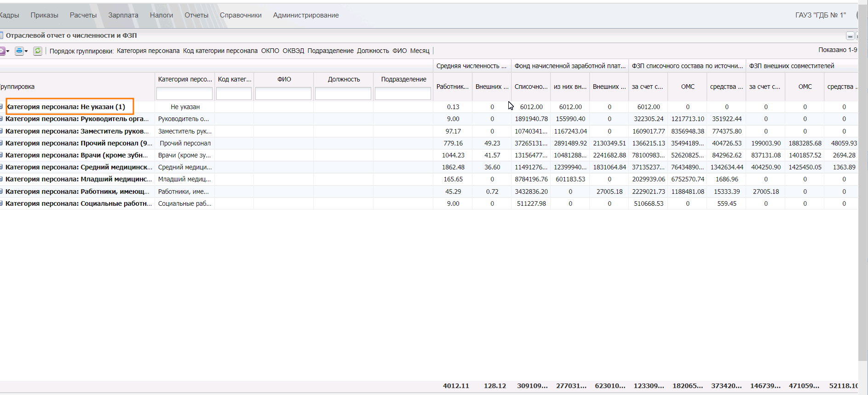The height and width of the screenshot is (395, 868).
Task: Open the Расчеты menu
Action: 83,15
